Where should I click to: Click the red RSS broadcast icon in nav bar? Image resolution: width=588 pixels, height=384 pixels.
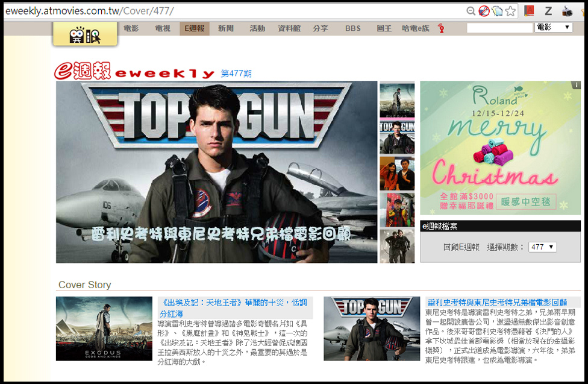tap(441, 28)
